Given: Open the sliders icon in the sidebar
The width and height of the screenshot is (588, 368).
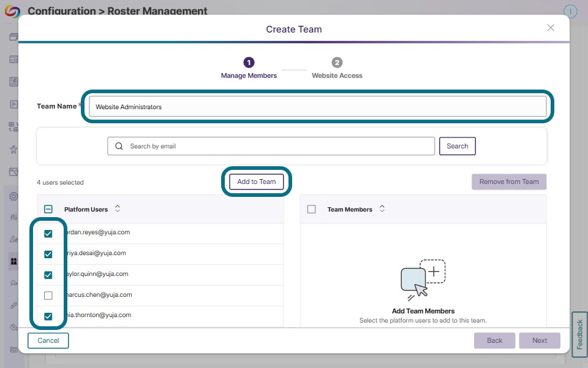Looking at the screenshot, I should 13,217.
